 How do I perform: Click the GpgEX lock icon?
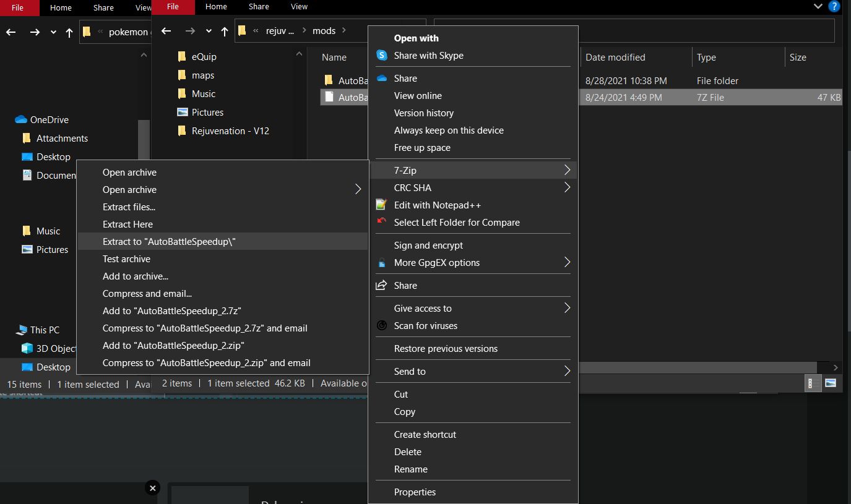381,263
